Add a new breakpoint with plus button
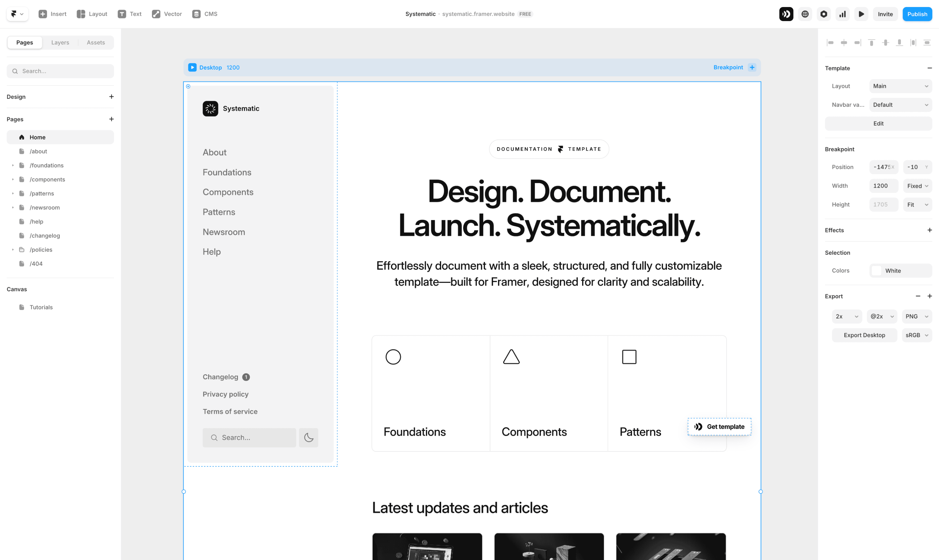Viewport: 939px width, 560px height. pos(752,67)
